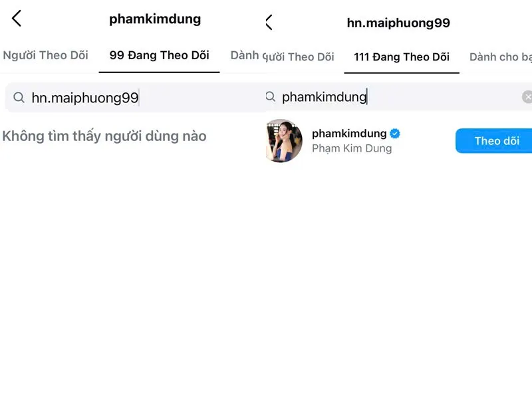Focus search field containing phamkimdung
This screenshot has width=532, height=399.
pos(398,96)
